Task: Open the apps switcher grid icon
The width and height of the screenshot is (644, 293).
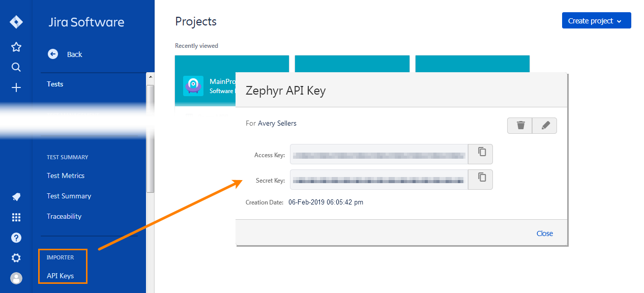Action: 16,217
